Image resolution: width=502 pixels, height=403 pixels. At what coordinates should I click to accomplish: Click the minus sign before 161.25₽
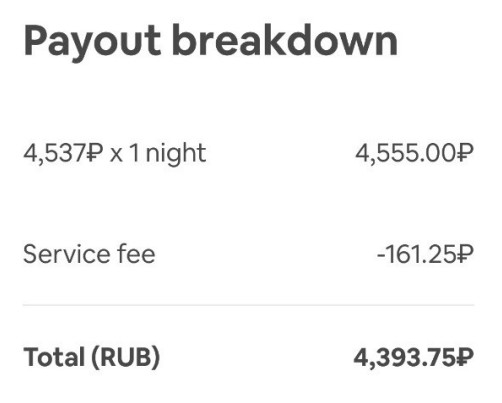[381, 256]
